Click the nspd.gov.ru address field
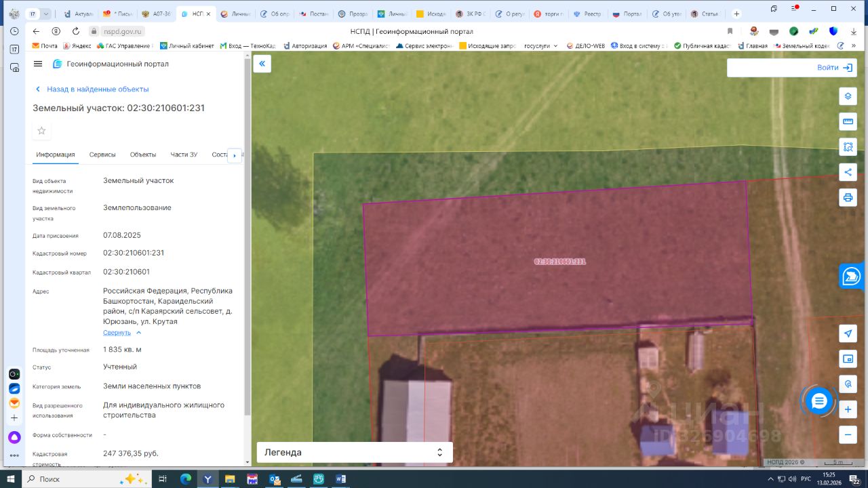868x488 pixels. pyautogui.click(x=122, y=31)
